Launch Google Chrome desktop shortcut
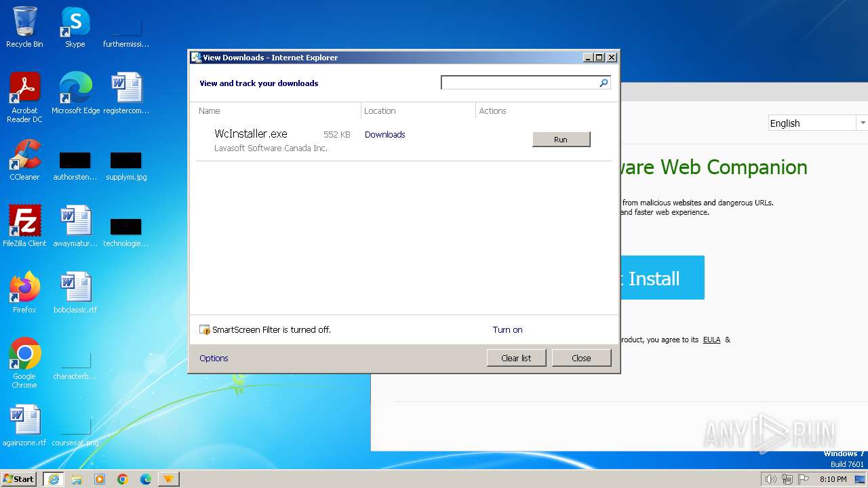 (x=24, y=363)
